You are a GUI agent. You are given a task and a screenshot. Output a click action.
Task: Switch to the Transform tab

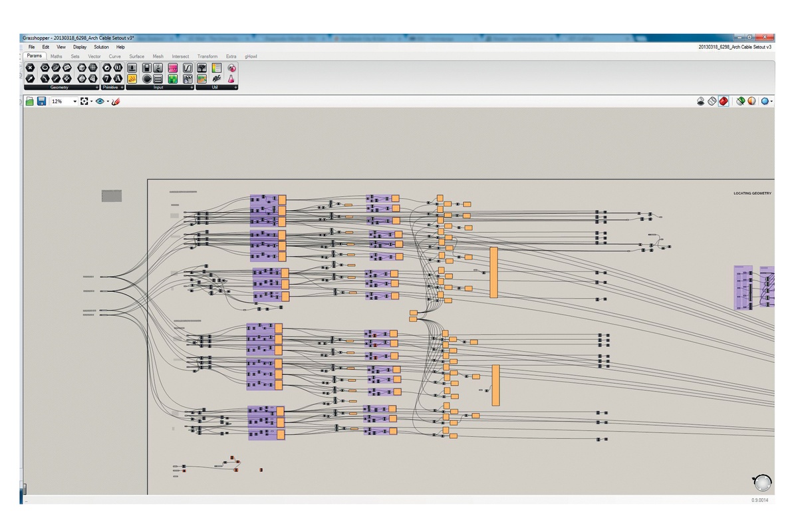pyautogui.click(x=207, y=57)
